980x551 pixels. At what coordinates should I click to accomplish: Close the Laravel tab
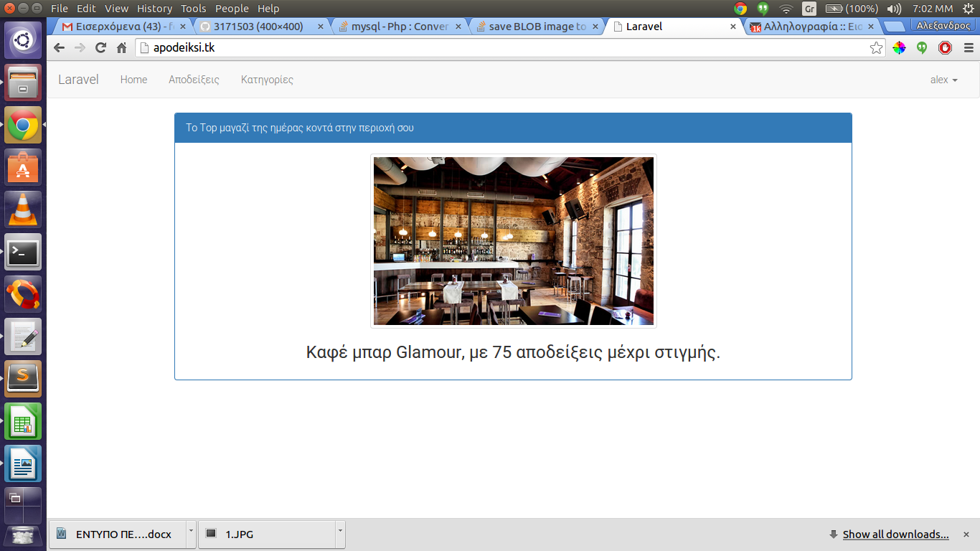point(732,27)
